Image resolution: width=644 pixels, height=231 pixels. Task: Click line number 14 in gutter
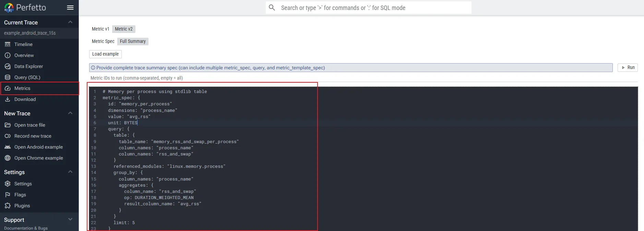point(94,173)
